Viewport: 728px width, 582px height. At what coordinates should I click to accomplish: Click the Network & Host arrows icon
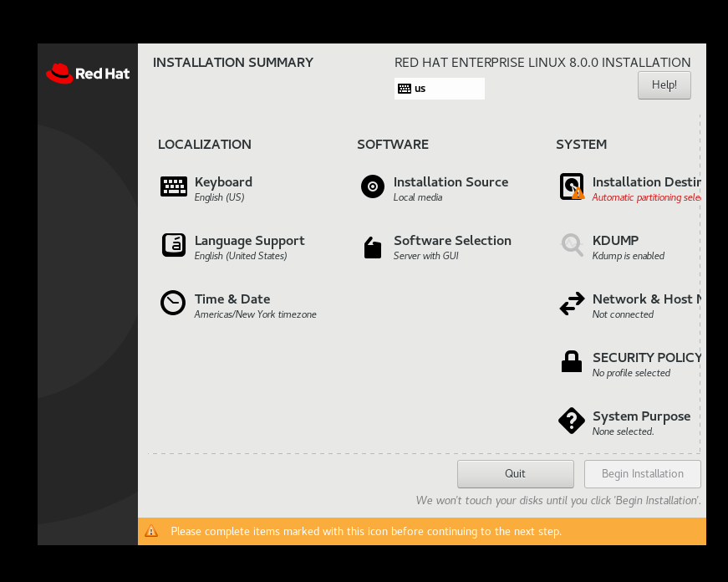[x=572, y=304]
